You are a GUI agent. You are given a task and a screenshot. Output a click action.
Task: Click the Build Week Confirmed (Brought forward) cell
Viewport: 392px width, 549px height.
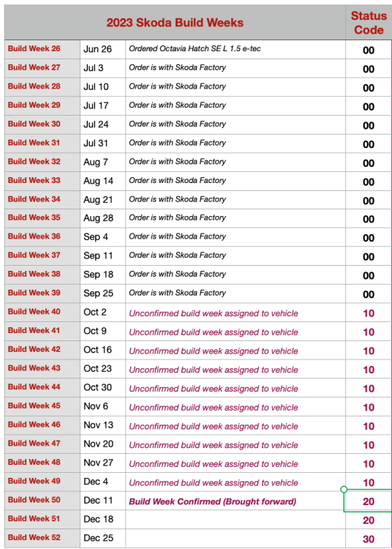pos(235,501)
